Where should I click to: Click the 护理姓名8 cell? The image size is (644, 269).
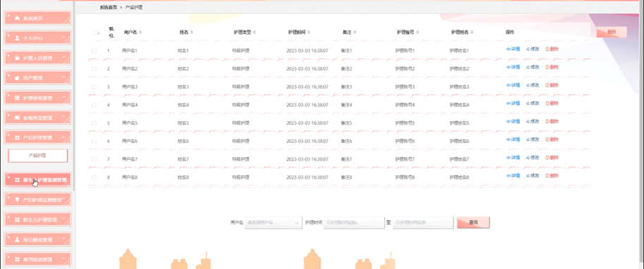(459, 177)
